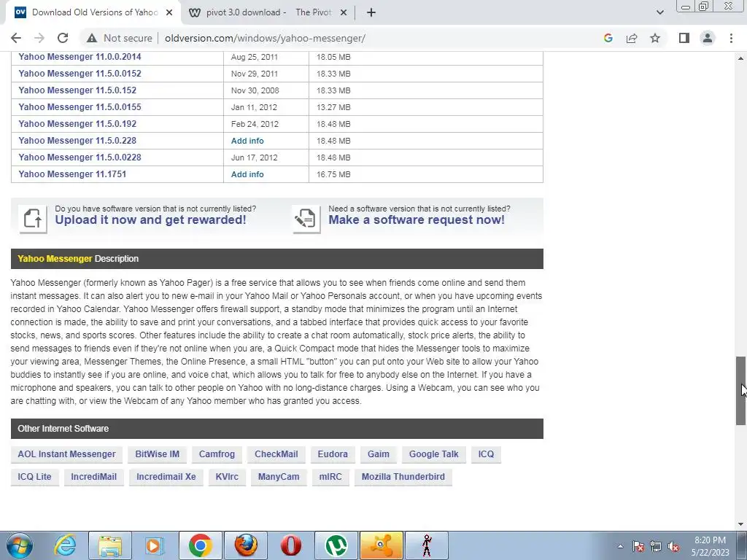Show hidden system tray icons
This screenshot has width=747, height=560.
(620, 547)
